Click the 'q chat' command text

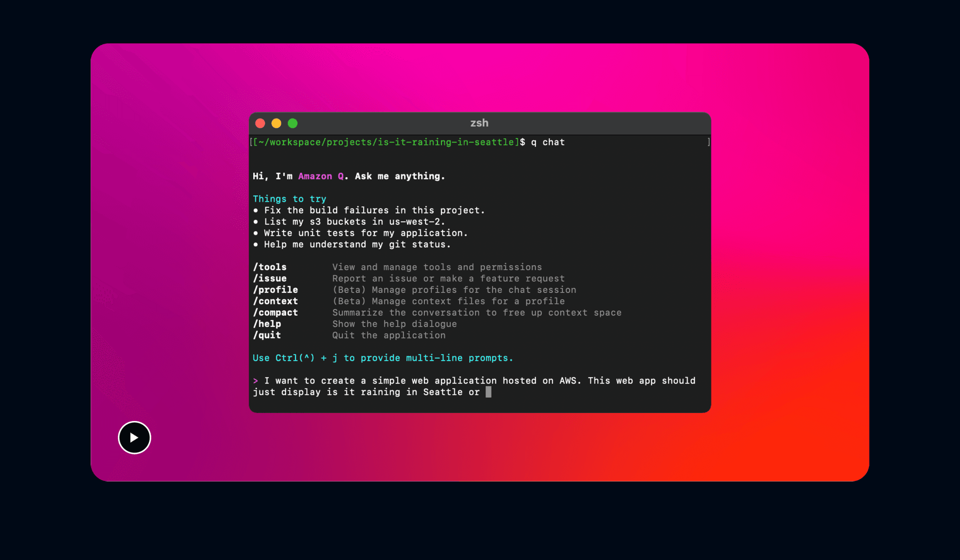pyautogui.click(x=547, y=142)
